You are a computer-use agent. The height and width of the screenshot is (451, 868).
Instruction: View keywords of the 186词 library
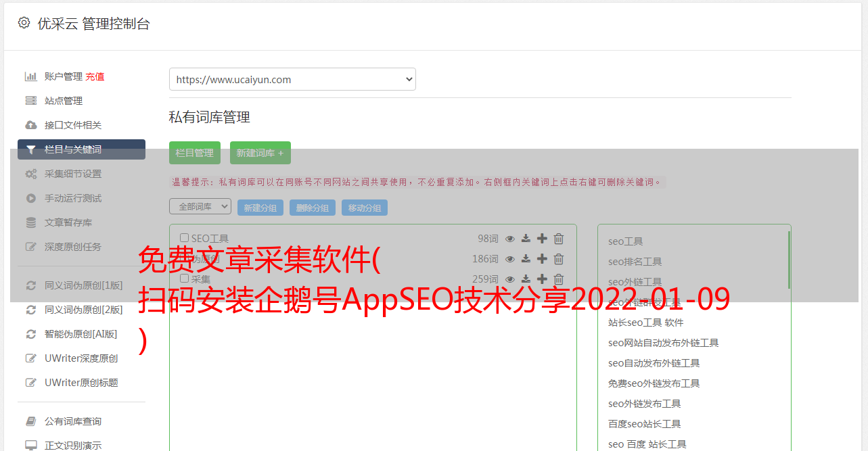(x=510, y=259)
